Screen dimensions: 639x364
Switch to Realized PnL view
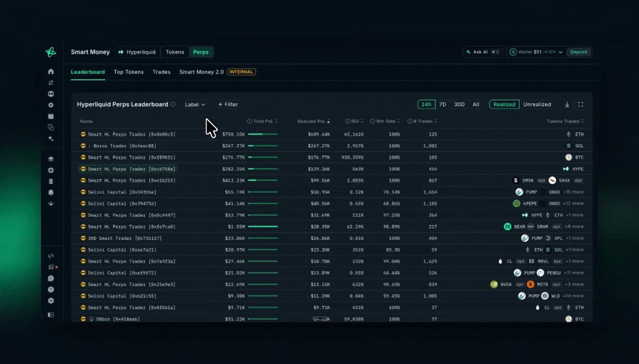pos(504,104)
